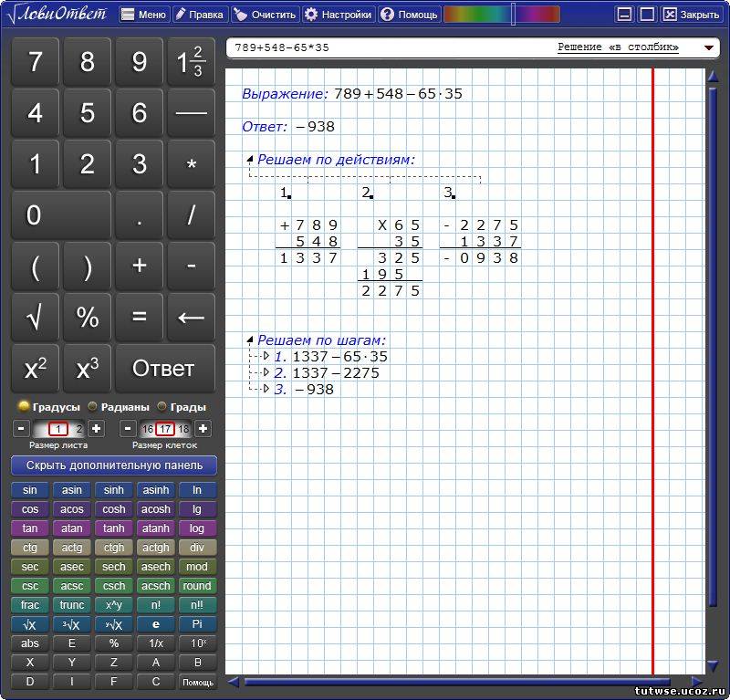The height and width of the screenshot is (700, 730).
Task: Click the rainbow color gradient bar
Action: pyautogui.click(x=478, y=14)
